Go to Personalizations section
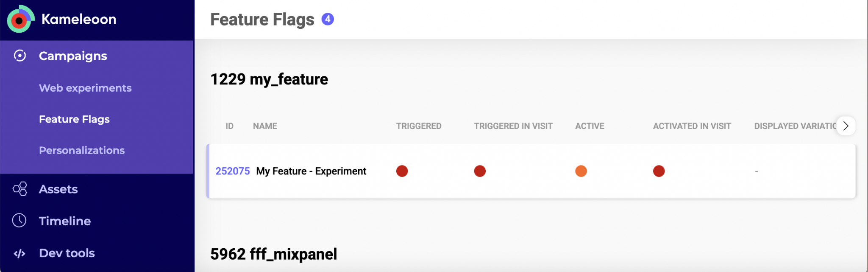The width and height of the screenshot is (868, 272). (82, 150)
